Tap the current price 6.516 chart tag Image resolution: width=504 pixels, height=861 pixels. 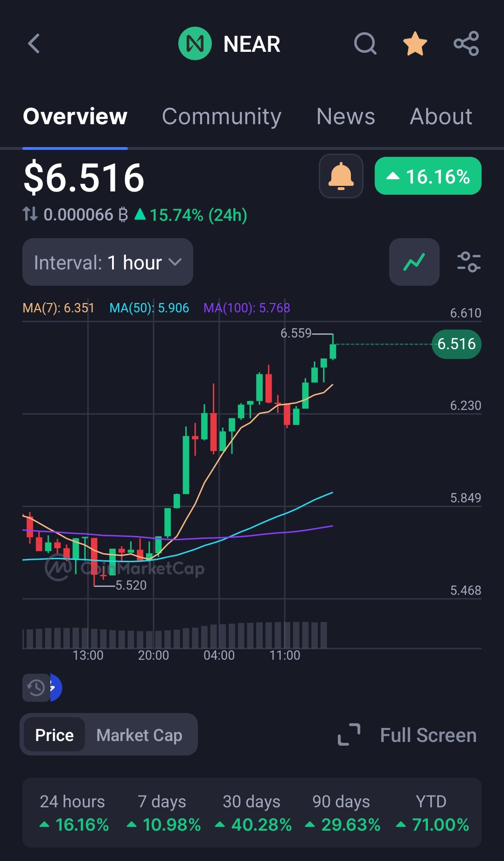[456, 344]
